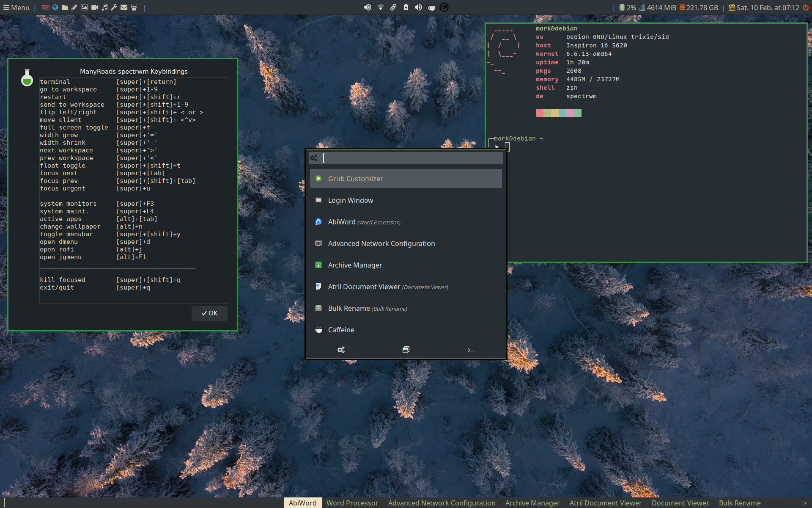812x508 pixels.
Task: Click the power icon in top bar
Action: [806, 7]
